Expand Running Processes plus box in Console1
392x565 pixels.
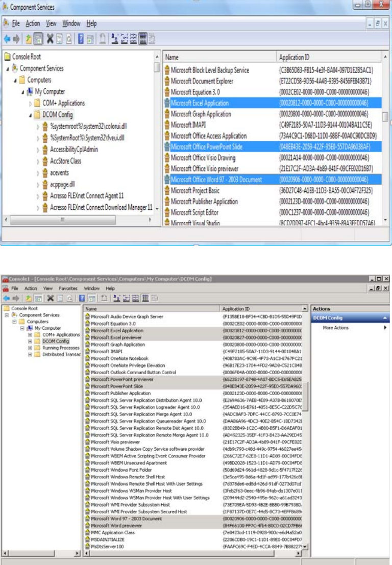tap(30, 348)
